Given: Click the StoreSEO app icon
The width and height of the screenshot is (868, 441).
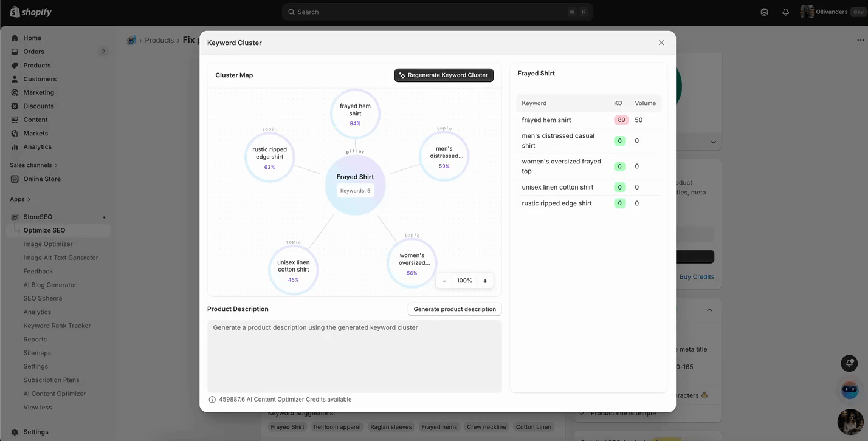Looking at the screenshot, I should pos(15,217).
